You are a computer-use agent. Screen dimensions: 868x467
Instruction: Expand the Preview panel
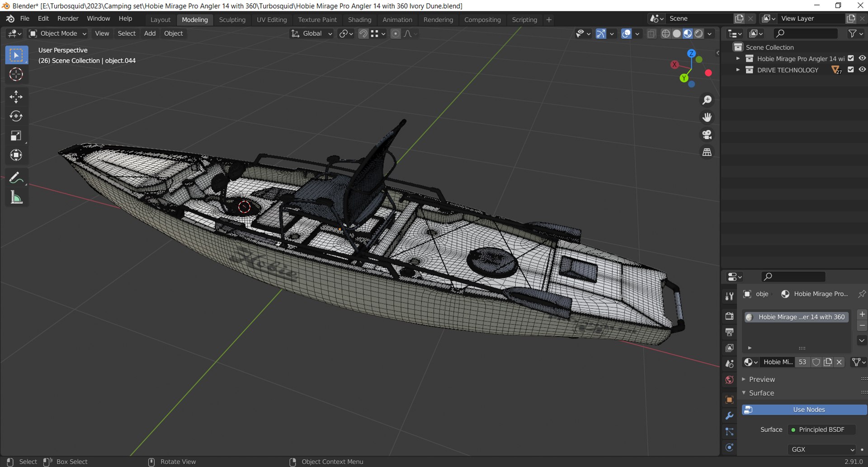[762, 379]
